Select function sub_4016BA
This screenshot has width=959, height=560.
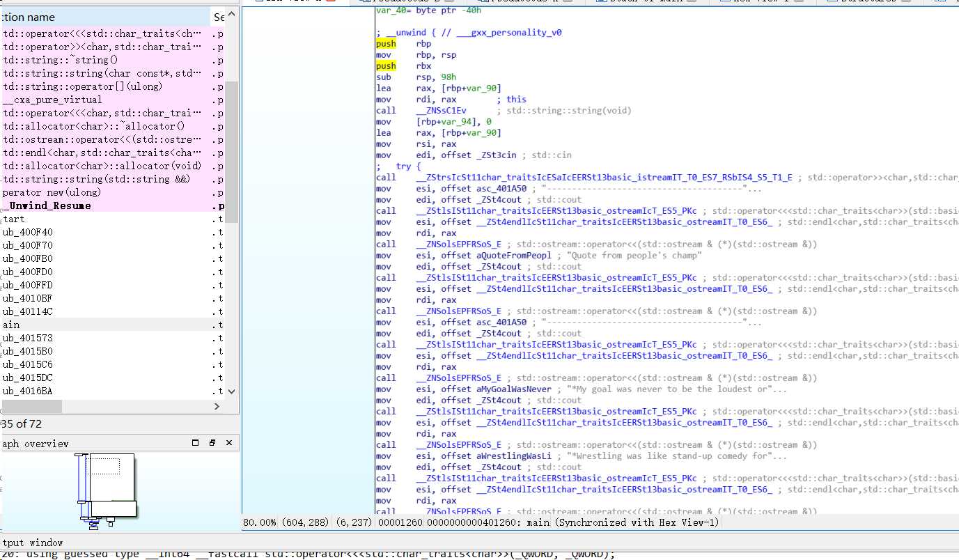[x=113, y=391]
